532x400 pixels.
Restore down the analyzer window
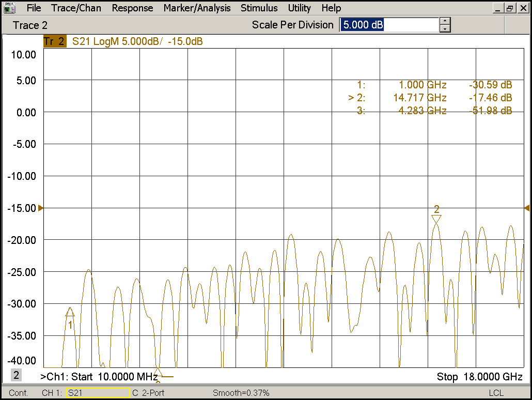[x=510, y=8]
